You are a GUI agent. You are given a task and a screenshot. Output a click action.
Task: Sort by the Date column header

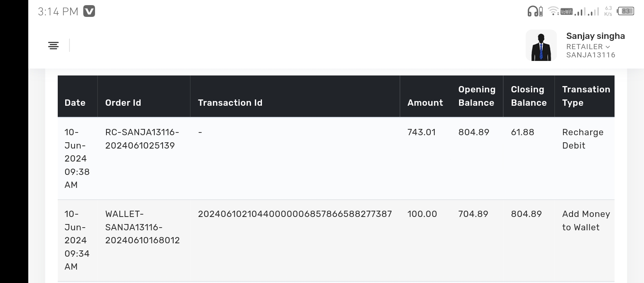75,103
